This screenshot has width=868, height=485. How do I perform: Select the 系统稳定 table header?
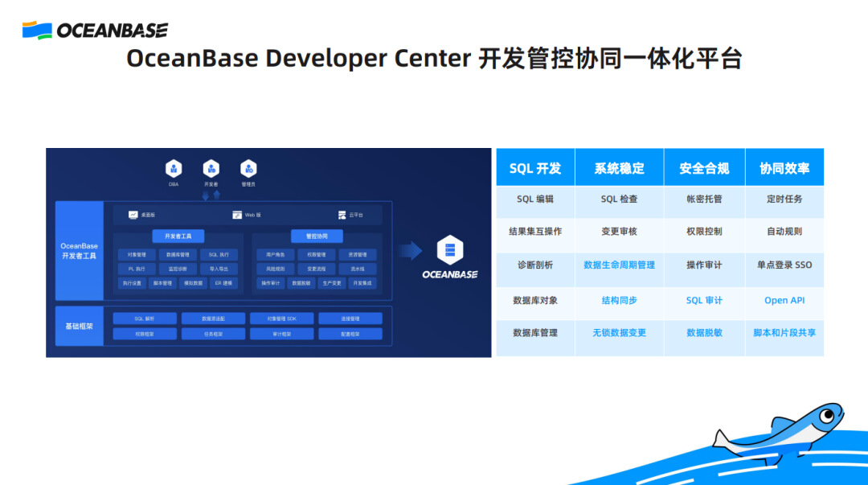coord(620,167)
